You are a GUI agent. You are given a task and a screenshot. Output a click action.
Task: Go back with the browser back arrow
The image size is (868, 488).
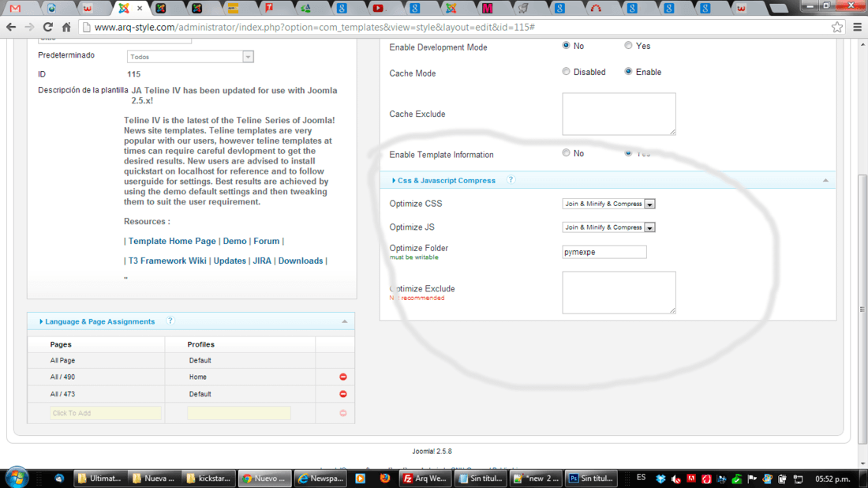[11, 27]
